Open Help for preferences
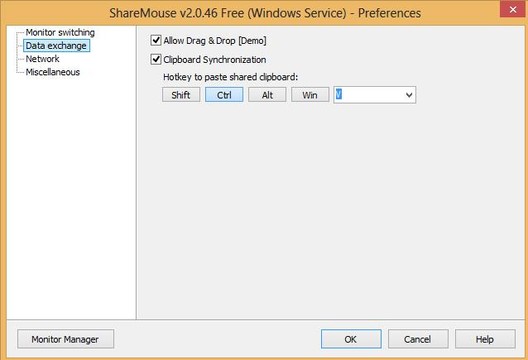Viewport: 528px width, 360px height. 485,339
